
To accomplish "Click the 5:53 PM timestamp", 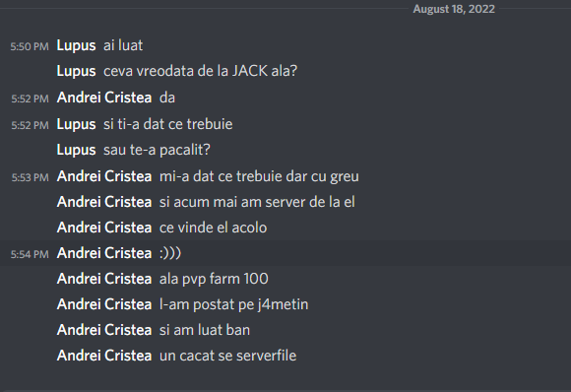I will tap(30, 177).
